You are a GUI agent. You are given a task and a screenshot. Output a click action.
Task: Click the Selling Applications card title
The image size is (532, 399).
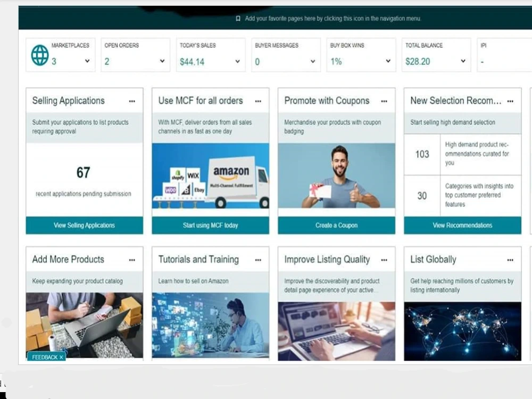pos(69,101)
